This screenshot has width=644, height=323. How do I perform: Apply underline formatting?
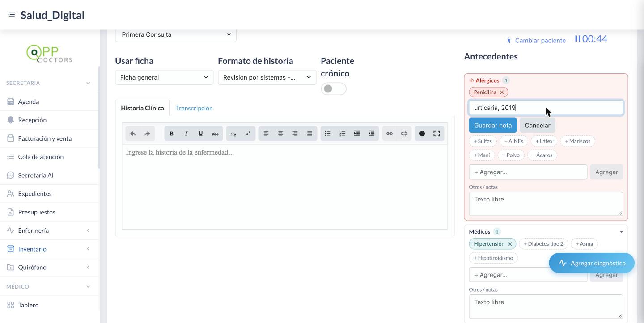(201, 134)
